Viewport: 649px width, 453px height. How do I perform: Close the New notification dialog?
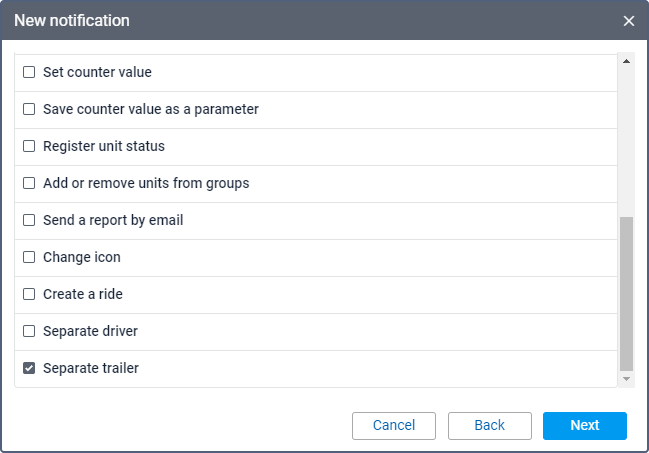tap(629, 21)
